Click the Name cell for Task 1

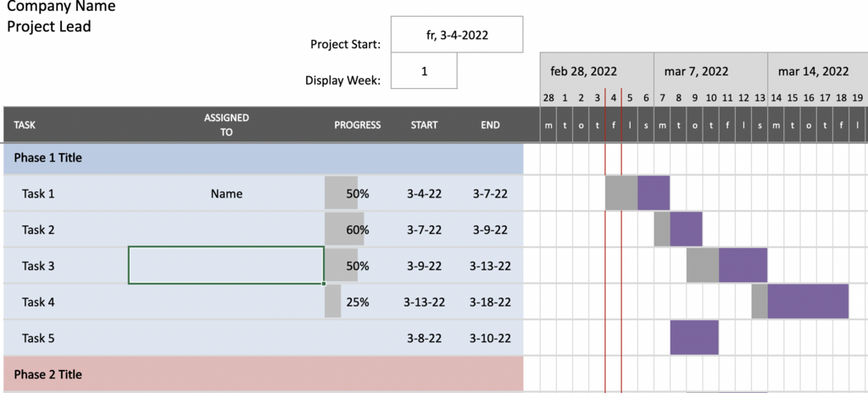pos(226,194)
